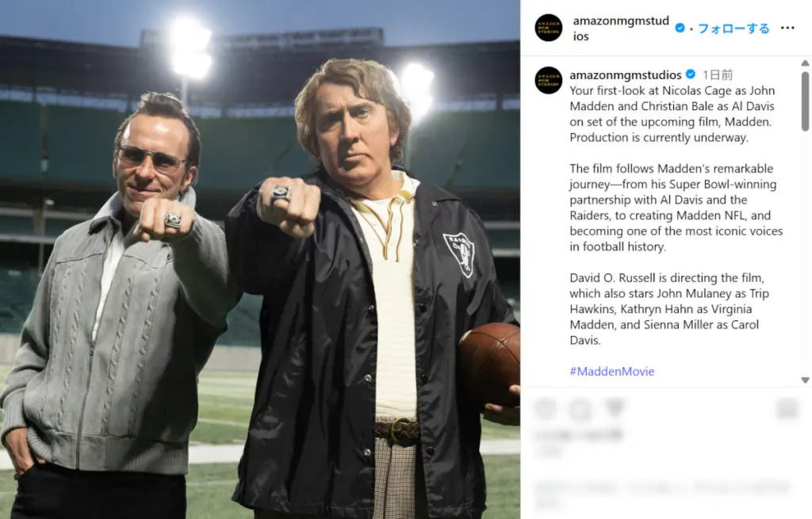Click the verified badge next to the header username
The image size is (812, 519).
pyautogui.click(x=680, y=28)
